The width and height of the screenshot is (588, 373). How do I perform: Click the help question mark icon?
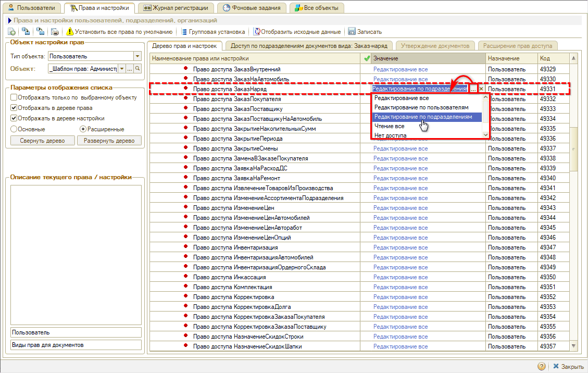pos(542,366)
